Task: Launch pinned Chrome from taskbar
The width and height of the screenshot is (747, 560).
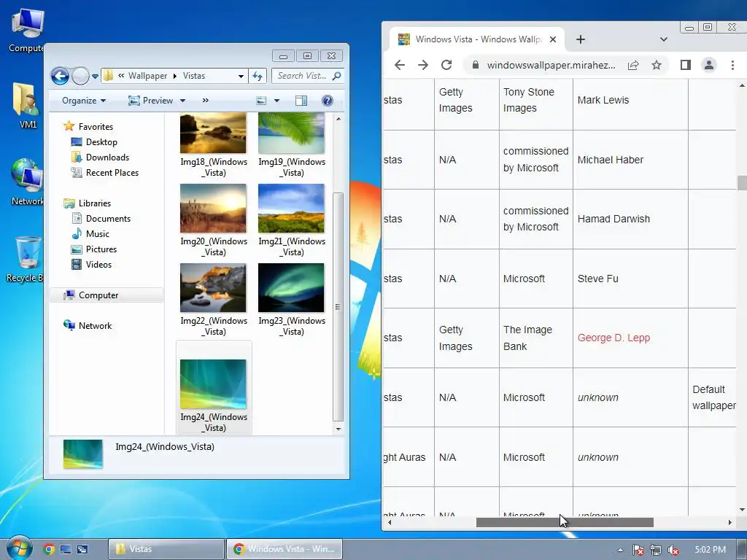Action: [49, 549]
